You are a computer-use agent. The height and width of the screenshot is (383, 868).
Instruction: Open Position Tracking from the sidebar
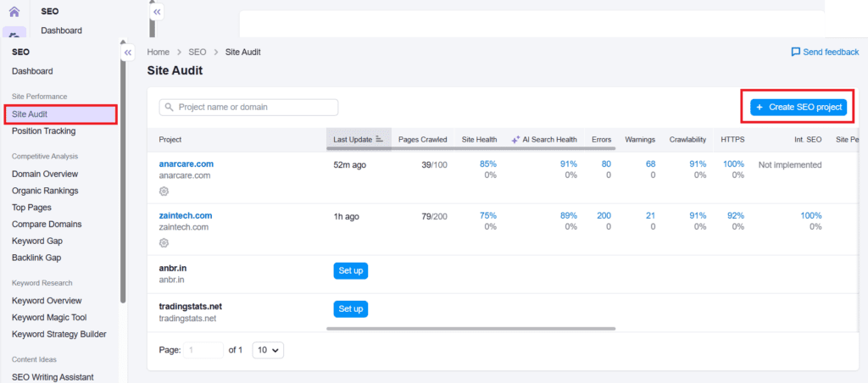(43, 131)
